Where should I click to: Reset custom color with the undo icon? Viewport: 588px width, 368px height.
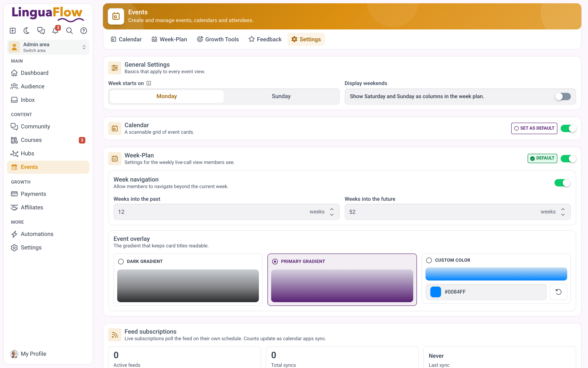point(558,292)
